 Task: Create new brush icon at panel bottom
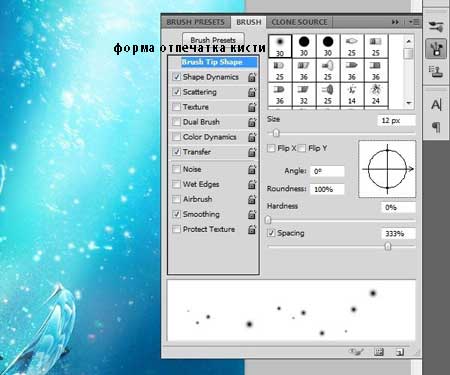pyautogui.click(x=400, y=352)
